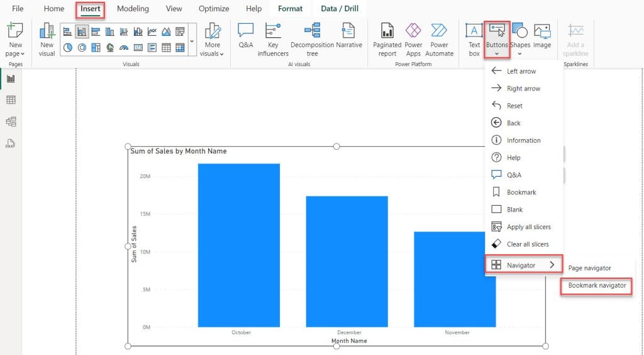Choose Right arrow button from menu
644x355 pixels.
524,88
